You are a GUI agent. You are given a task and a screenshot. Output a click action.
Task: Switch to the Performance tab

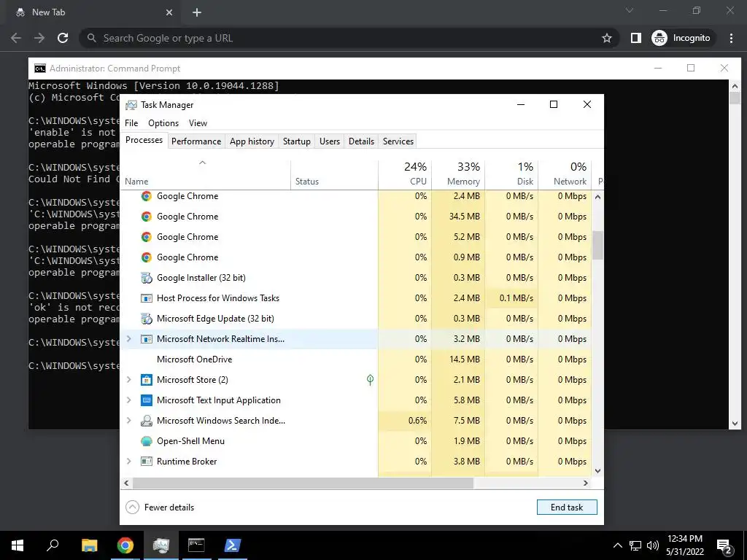pos(196,141)
